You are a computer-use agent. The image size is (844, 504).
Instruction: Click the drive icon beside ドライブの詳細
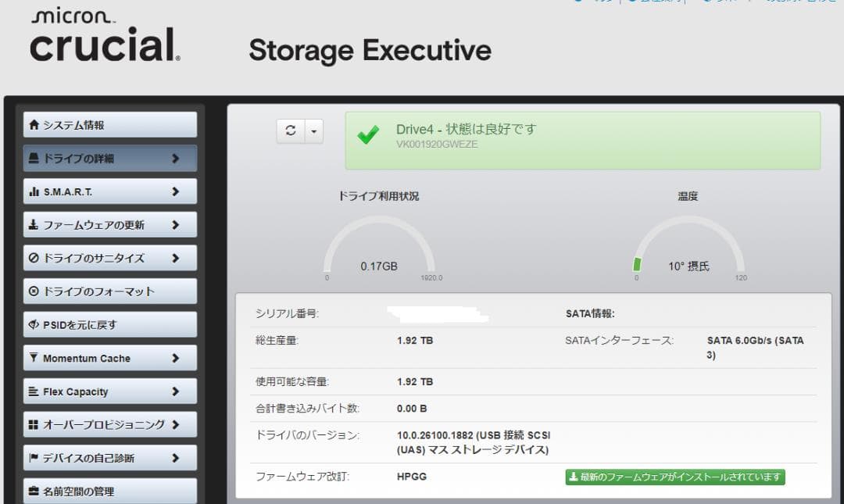pyautogui.click(x=34, y=157)
